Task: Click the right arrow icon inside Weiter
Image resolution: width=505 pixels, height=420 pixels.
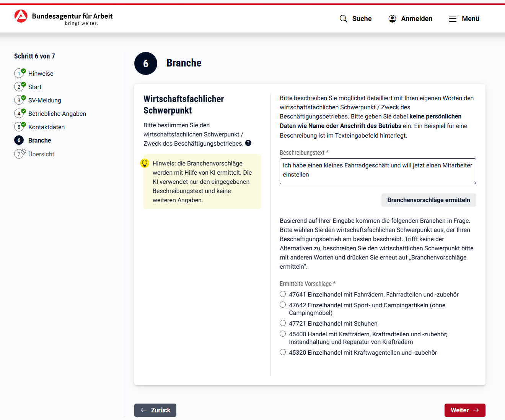Action: coord(476,410)
